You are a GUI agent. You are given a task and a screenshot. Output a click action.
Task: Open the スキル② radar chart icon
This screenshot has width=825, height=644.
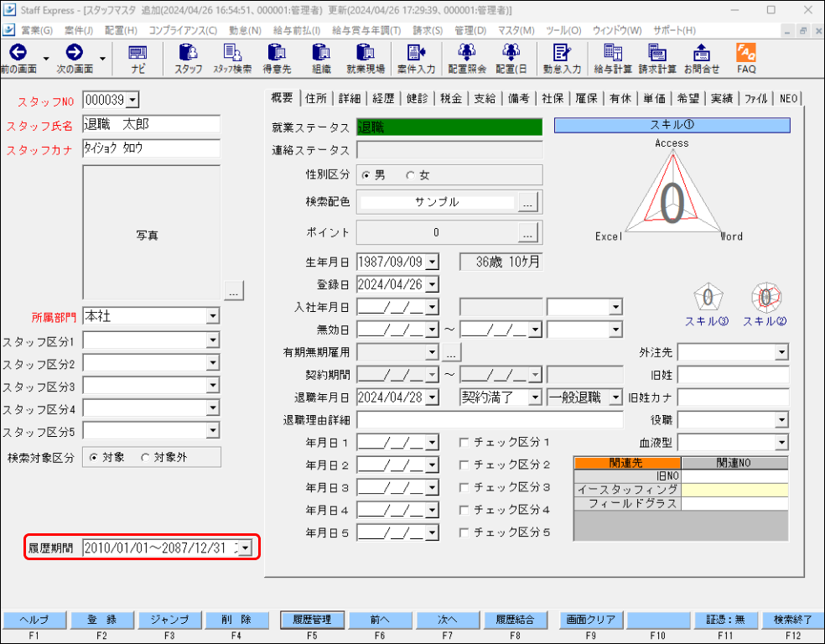click(x=766, y=298)
